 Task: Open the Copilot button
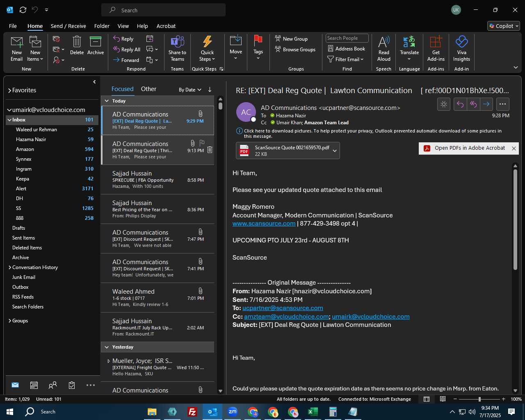click(504, 26)
